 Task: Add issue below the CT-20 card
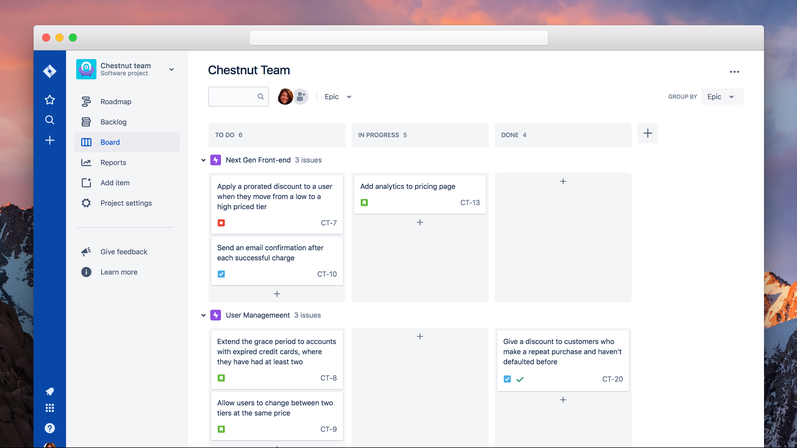coord(563,400)
